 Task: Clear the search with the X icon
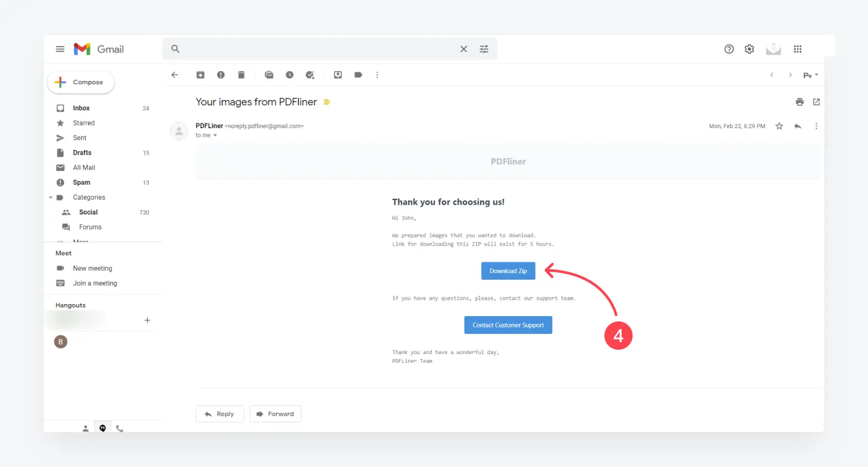coord(464,49)
